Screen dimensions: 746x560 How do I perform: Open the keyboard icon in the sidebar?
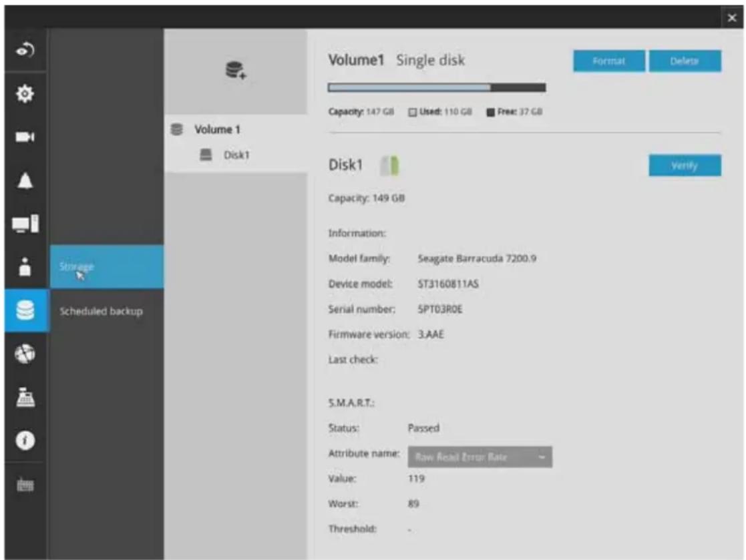[x=25, y=485]
